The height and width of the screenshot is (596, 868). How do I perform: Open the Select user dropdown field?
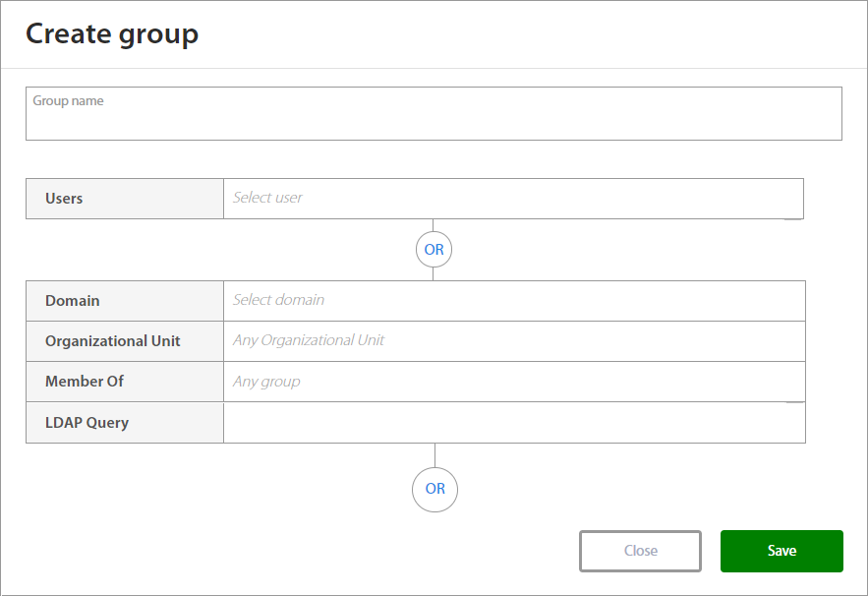tap(513, 198)
